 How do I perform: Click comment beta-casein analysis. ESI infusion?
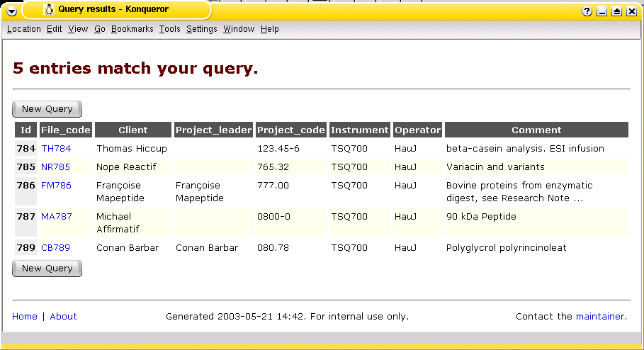[525, 148]
